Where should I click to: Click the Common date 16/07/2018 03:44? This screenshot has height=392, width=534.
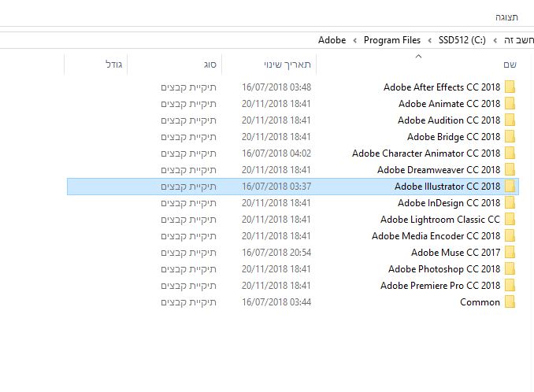tap(276, 302)
